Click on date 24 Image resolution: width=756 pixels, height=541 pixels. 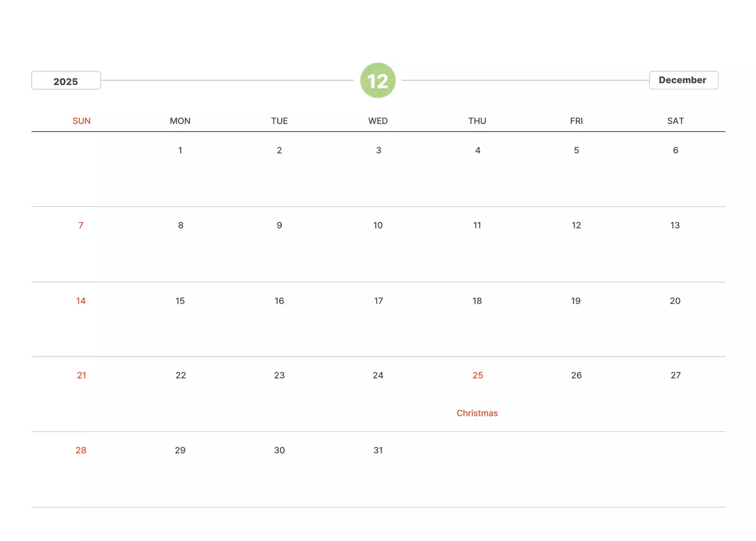378,376
